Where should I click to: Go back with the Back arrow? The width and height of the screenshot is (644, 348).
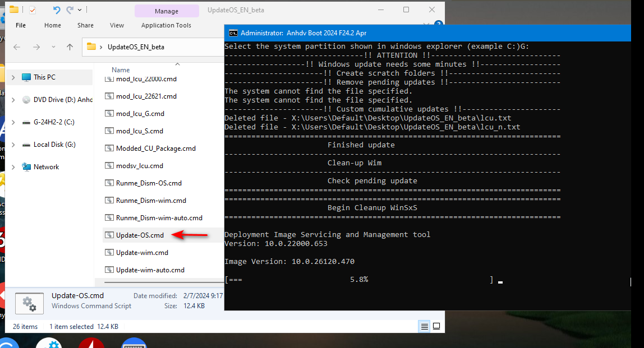17,47
